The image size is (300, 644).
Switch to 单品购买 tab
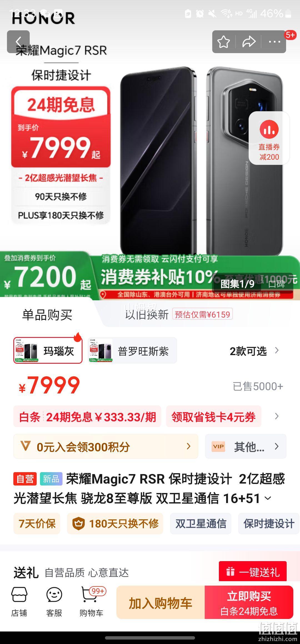click(x=47, y=315)
